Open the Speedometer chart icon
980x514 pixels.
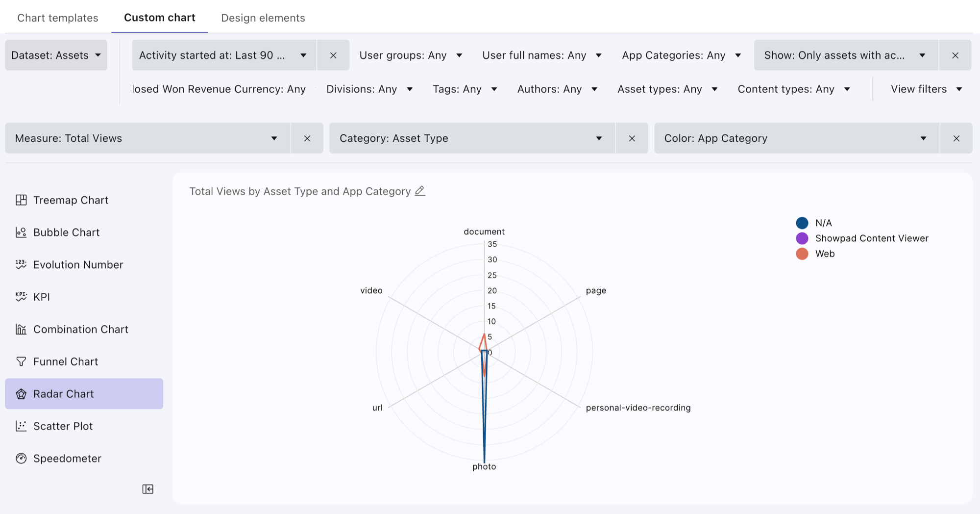pos(21,459)
